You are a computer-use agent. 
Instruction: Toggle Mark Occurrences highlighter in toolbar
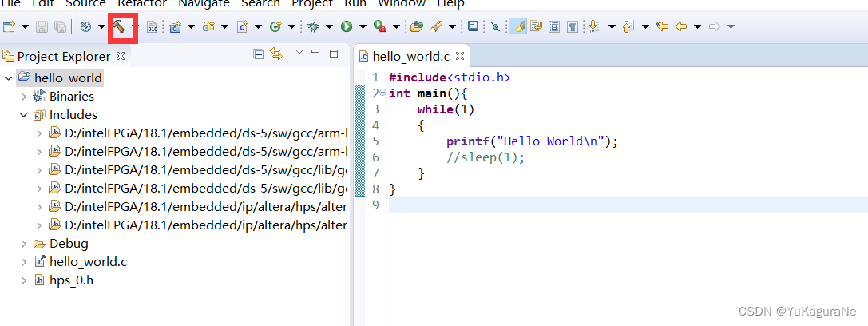[517, 26]
